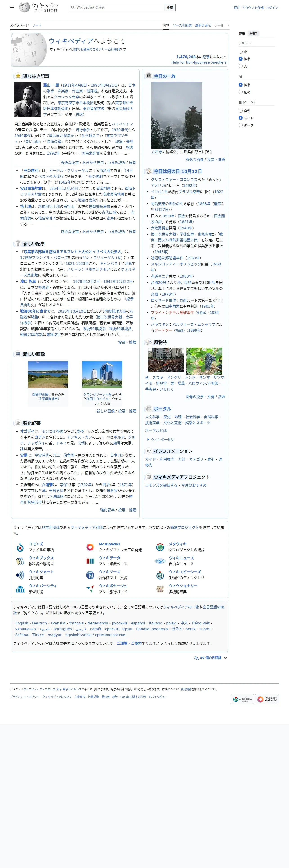Screen dimensions: 289x868
Task: Expand the ウィキポータル disclosure triangle
Action: (x=148, y=439)
